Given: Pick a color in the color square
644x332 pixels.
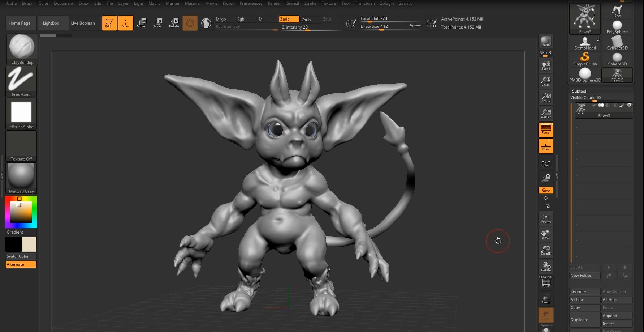Looking at the screenshot, I should point(21,212).
